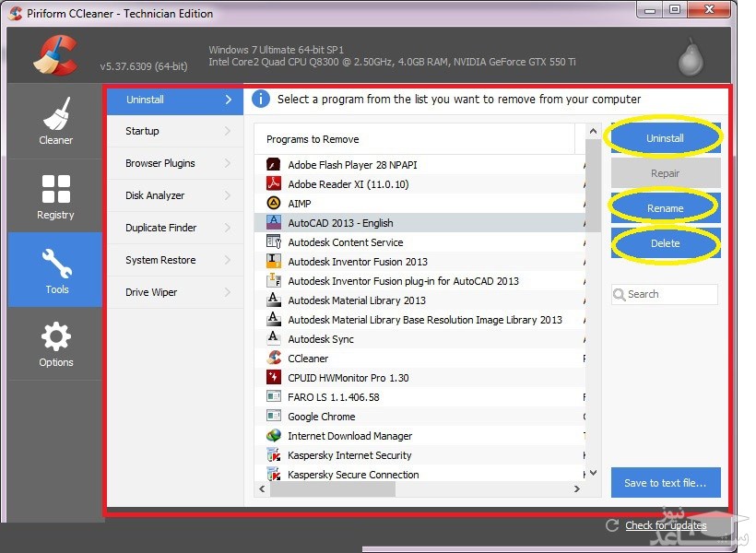Click the Google Chrome program icon
This screenshot has width=756, height=553.
(273, 417)
